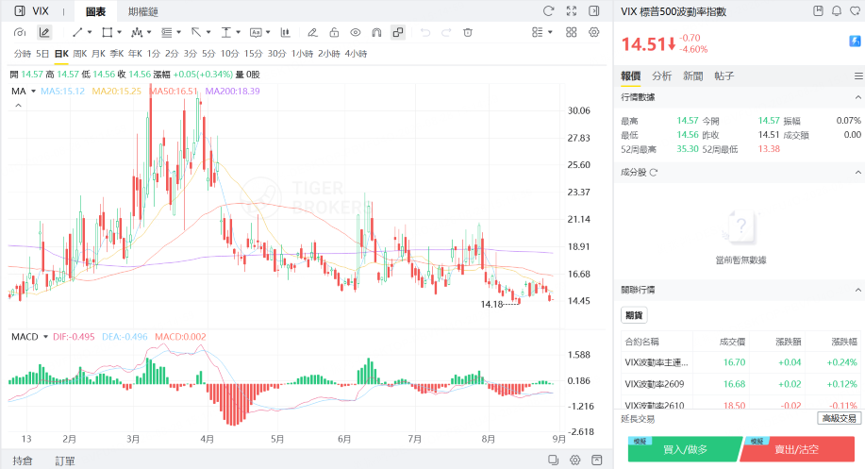Open chart settings gear in toolbar
This screenshot has height=469, width=865.
coord(594,33)
